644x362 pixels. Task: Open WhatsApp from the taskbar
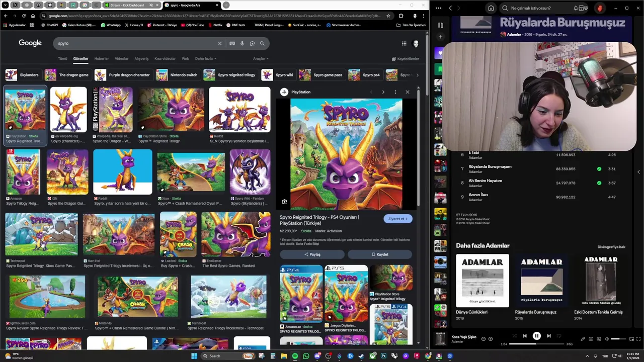(x=306, y=356)
